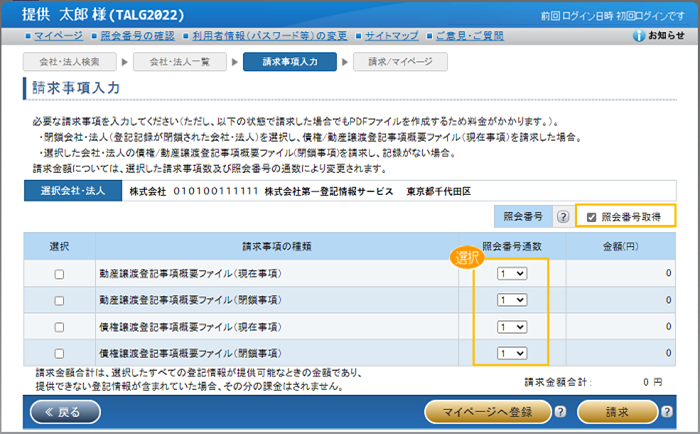Check 動産譲渡登記事項概要ファイル(閉鎖事項) row checkbox

(59, 300)
